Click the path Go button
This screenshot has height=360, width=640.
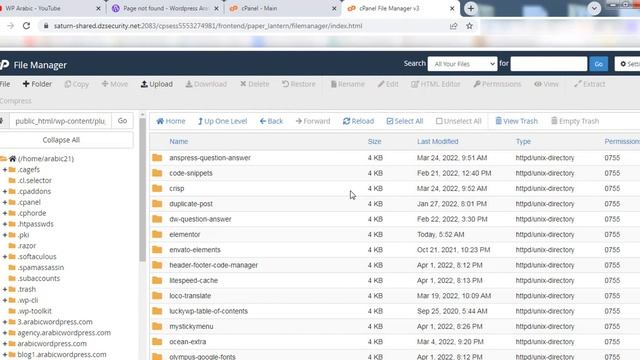coord(122,121)
